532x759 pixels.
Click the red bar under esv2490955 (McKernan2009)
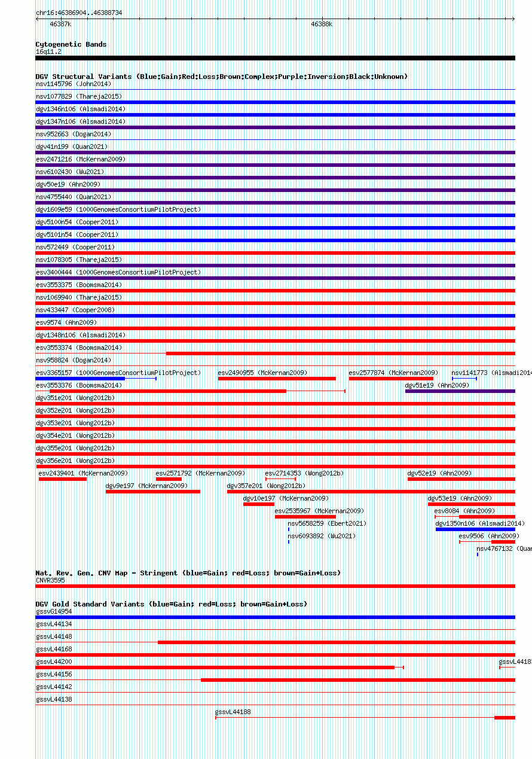277,379
